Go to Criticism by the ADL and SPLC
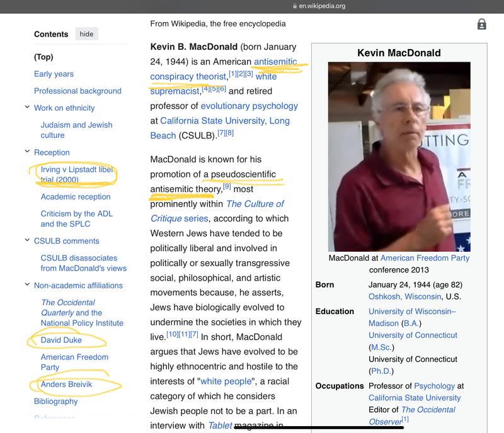 coord(76,219)
